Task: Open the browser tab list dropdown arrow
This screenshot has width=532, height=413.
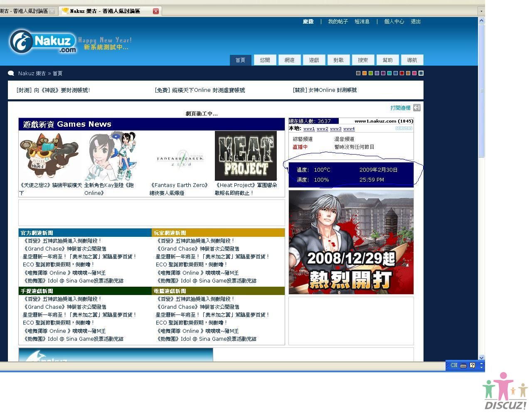Action: click(x=481, y=11)
